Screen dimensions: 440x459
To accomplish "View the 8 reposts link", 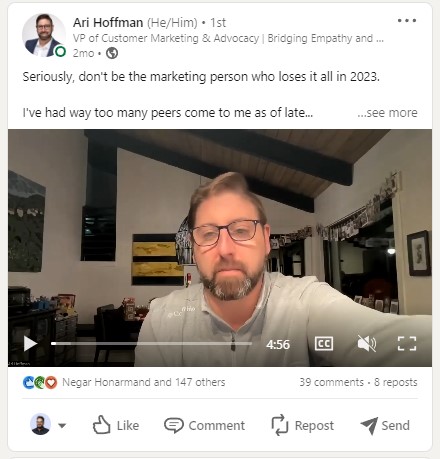I will point(396,382).
